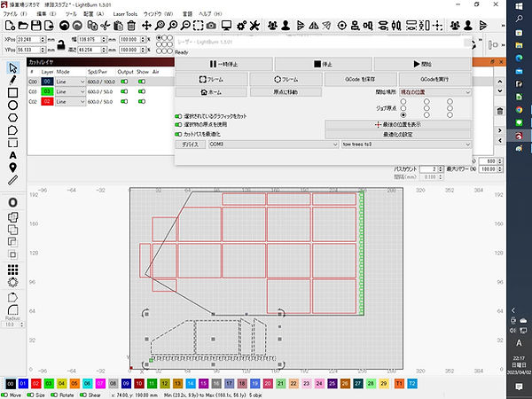
Task: Toggle optimize cut path switch
Action: click(x=178, y=134)
